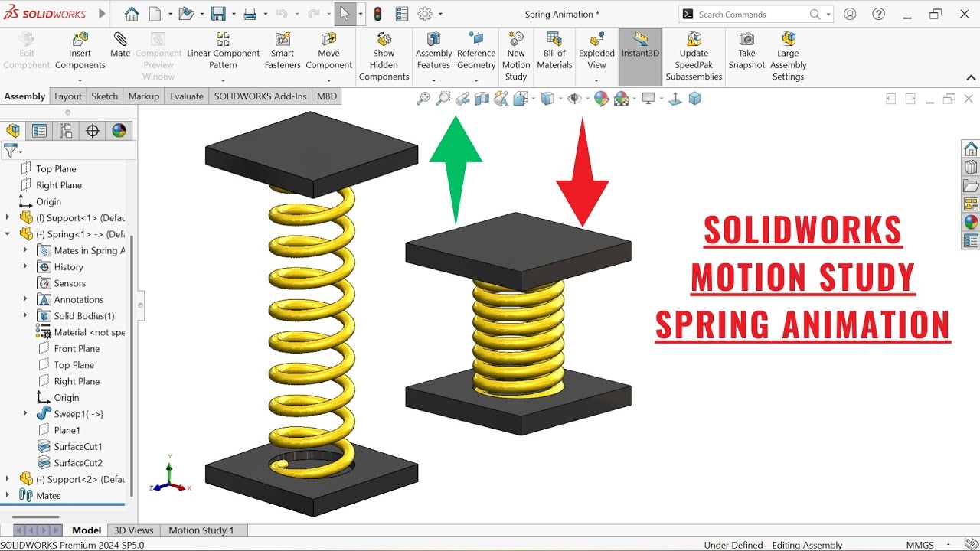Viewport: 980px width, 551px height.
Task: Click the Edit Appearance color ball icon
Action: pyautogui.click(x=601, y=98)
